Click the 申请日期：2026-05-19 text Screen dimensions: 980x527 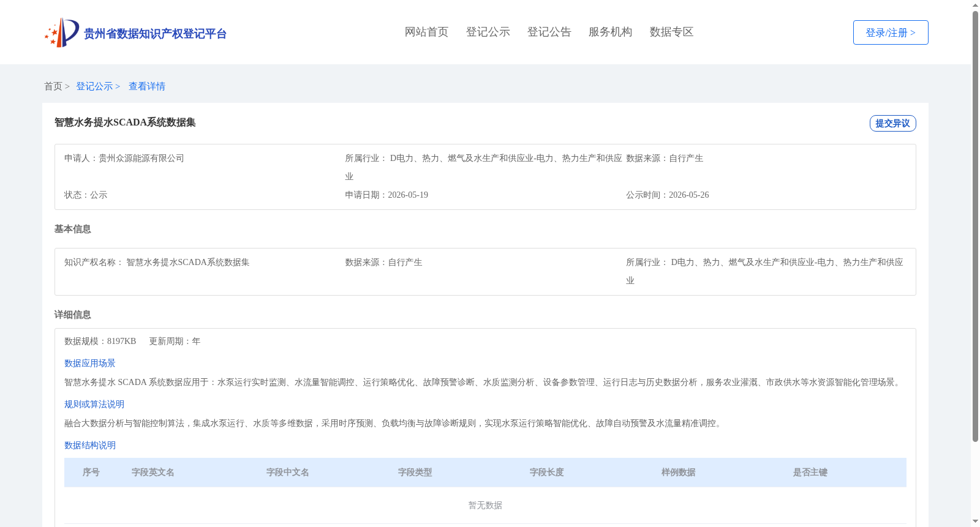coord(386,195)
